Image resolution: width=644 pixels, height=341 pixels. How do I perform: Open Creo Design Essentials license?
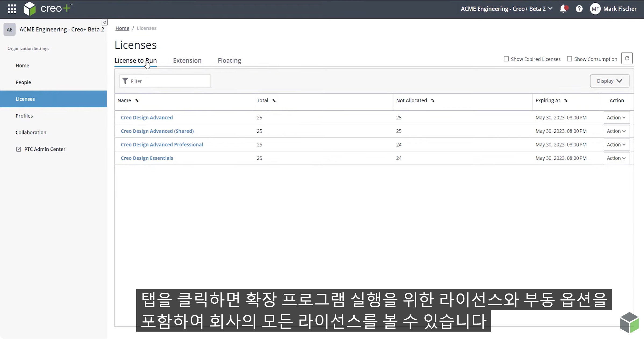(x=147, y=158)
